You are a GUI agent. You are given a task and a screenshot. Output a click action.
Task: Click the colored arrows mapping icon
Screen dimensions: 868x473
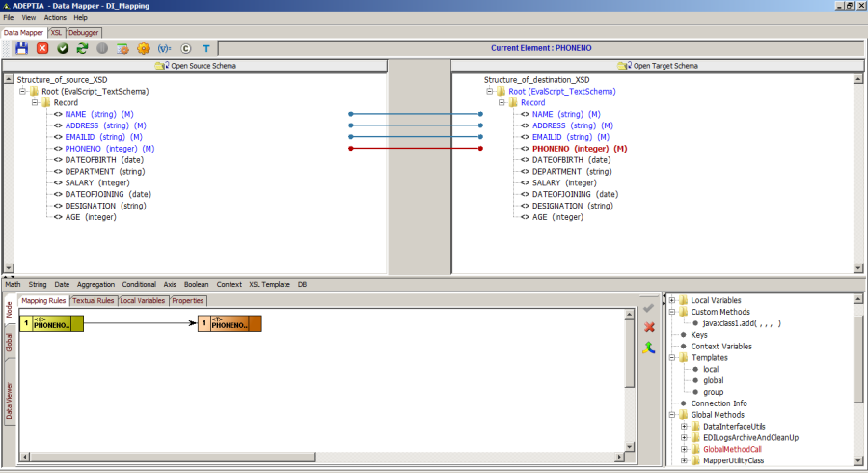coord(649,347)
